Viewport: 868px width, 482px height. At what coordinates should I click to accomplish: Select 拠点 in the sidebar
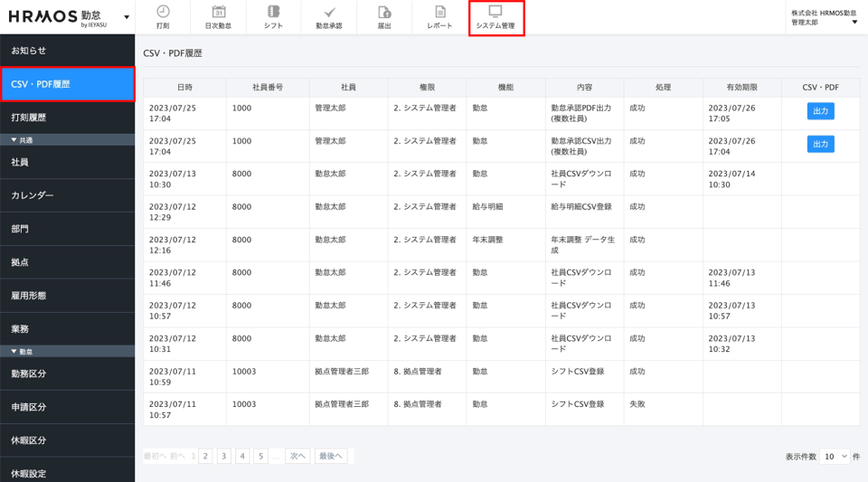tap(67, 262)
